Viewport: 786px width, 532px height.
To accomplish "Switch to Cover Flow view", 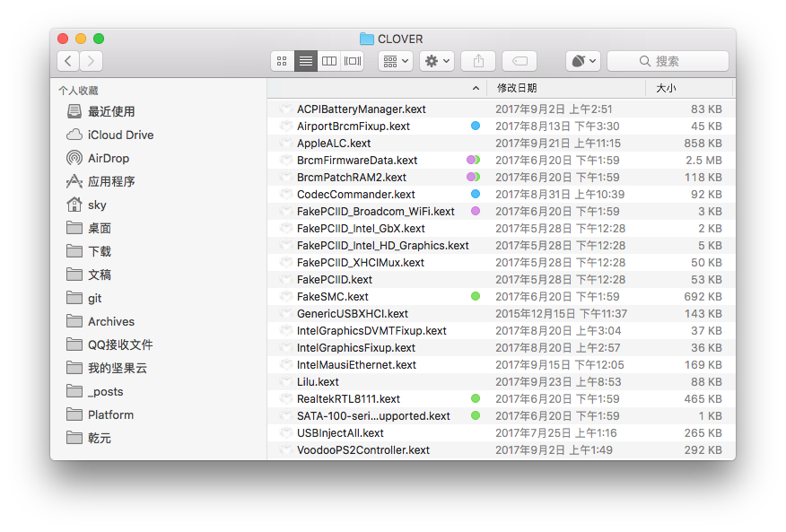I will click(x=353, y=61).
